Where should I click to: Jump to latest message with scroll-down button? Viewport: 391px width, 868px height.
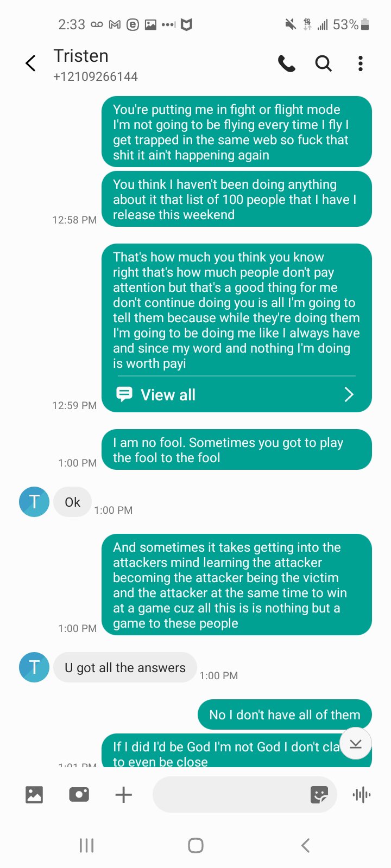[356, 743]
